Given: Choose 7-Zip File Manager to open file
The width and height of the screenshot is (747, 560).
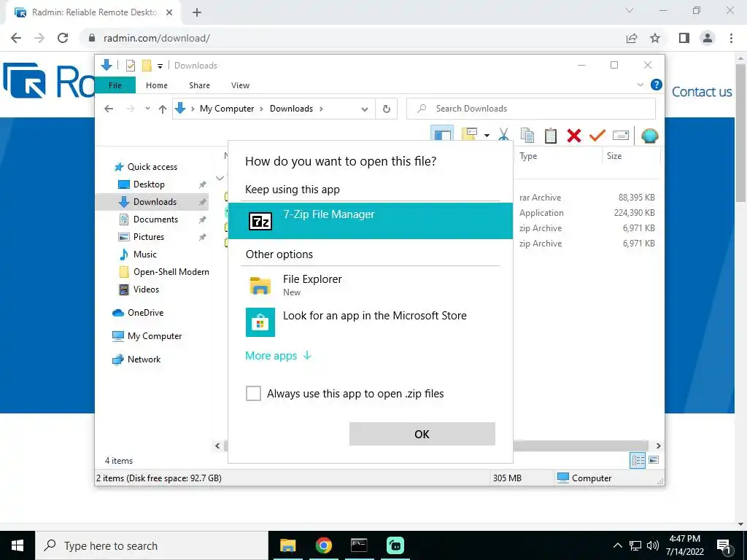Looking at the screenshot, I should (x=370, y=220).
